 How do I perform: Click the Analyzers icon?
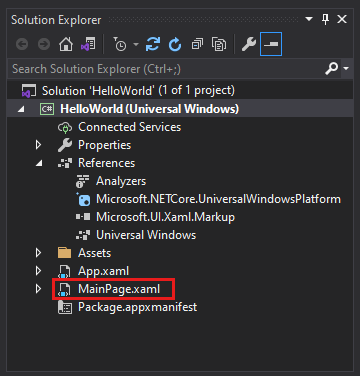[x=82, y=181]
